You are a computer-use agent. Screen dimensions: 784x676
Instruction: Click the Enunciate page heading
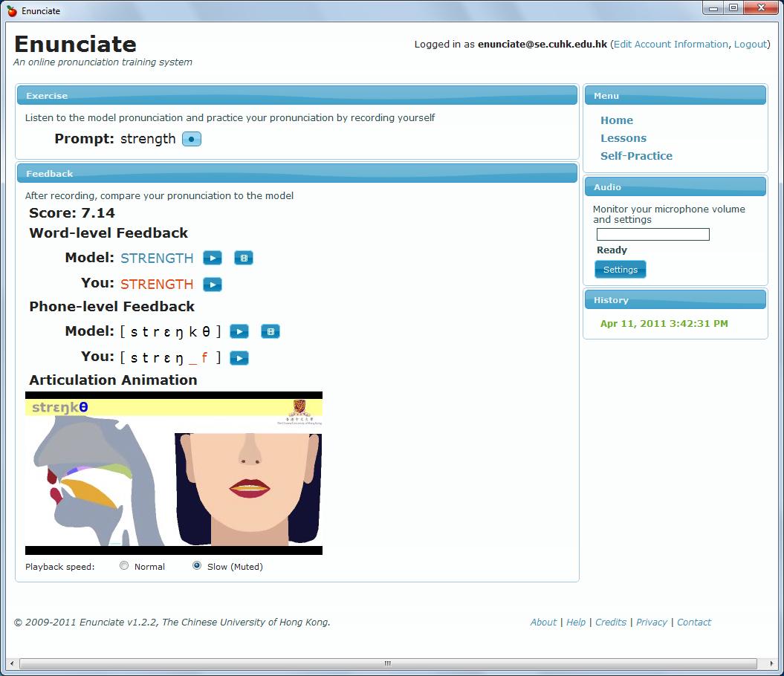click(76, 44)
